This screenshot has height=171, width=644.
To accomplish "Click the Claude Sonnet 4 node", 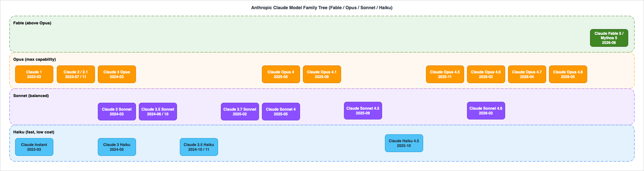I will pyautogui.click(x=281, y=112).
